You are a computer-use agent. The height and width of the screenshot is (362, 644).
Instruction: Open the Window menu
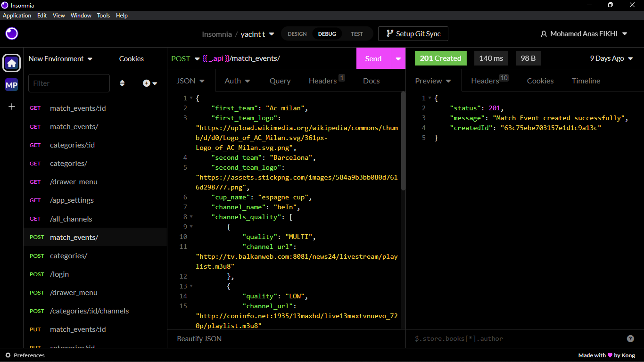click(x=81, y=16)
